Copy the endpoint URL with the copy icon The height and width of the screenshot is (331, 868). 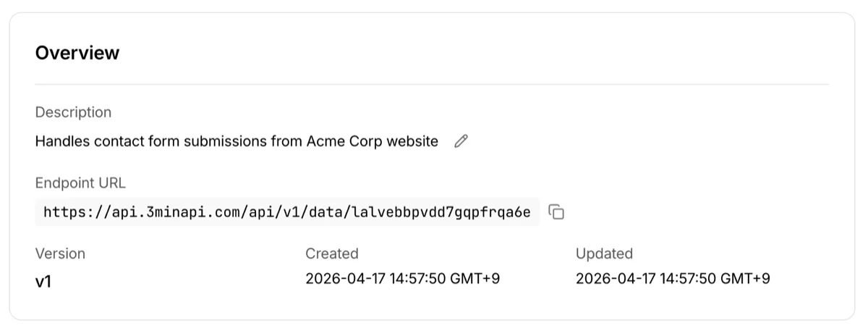click(x=556, y=212)
